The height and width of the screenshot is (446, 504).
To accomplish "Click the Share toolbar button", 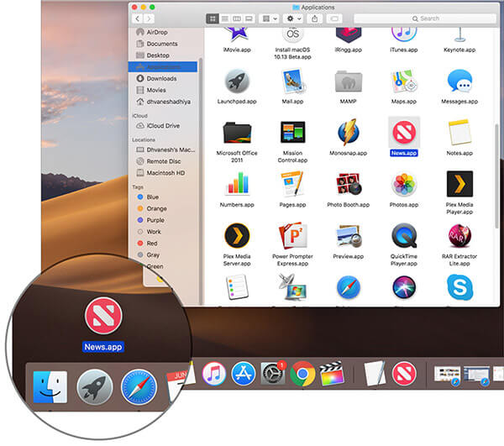I will [315, 18].
